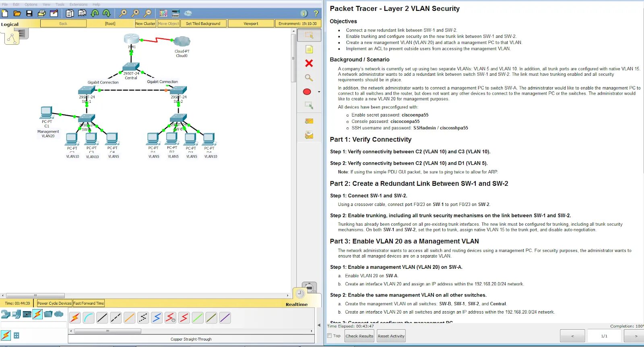Save the network with the floppy icon
The image size is (644, 347).
(x=29, y=13)
